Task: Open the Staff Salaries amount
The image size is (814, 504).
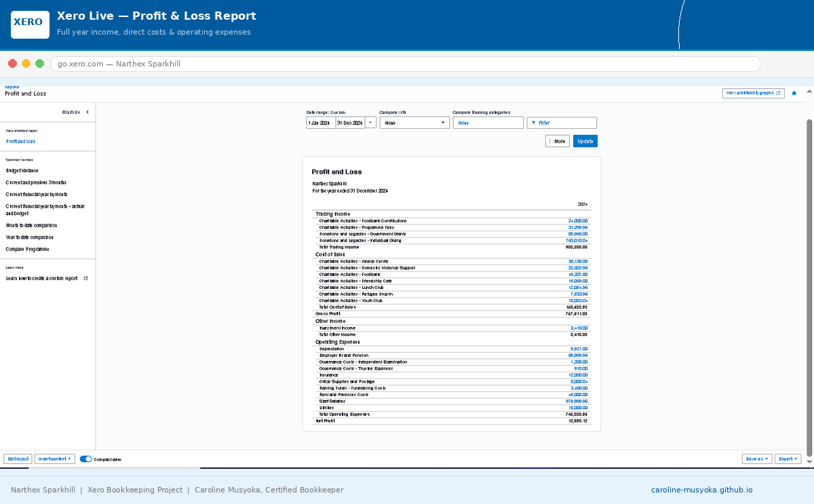Action: point(577,402)
